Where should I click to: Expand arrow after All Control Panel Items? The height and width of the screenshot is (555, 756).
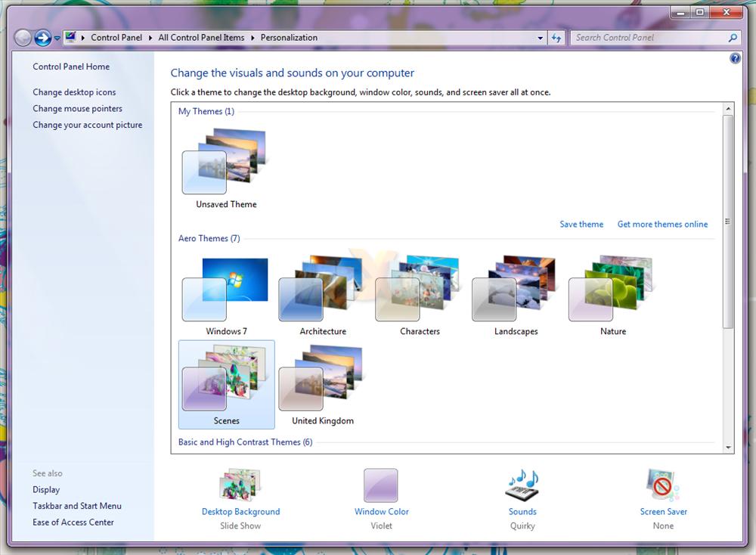[x=253, y=38]
